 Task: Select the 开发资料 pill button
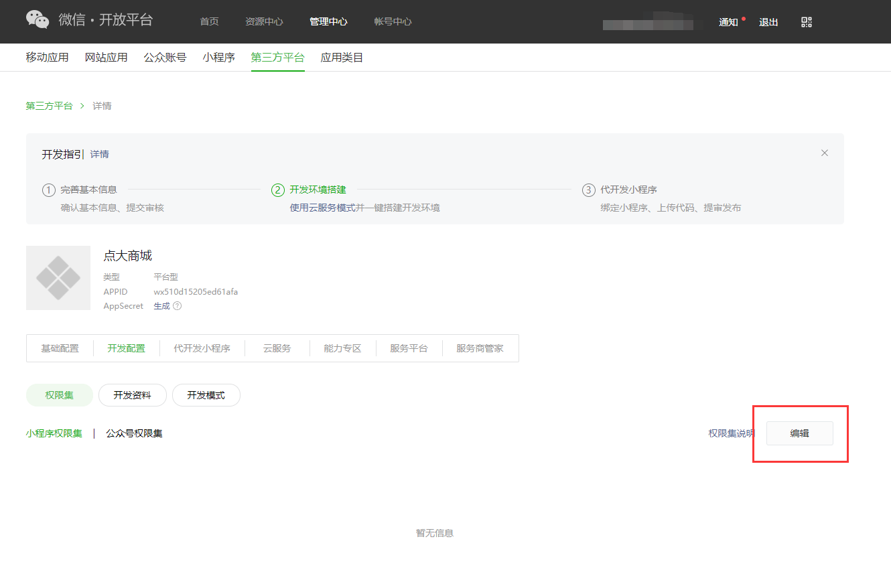pos(133,395)
